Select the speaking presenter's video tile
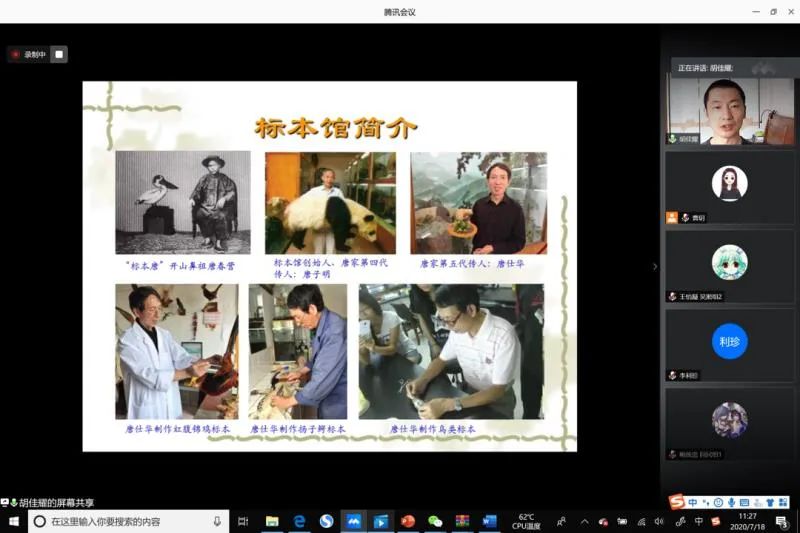Image resolution: width=800 pixels, height=533 pixels. pyautogui.click(x=730, y=110)
